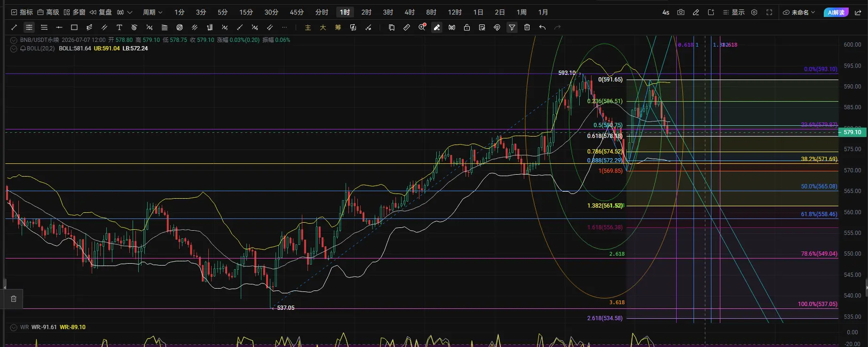Undo the last drawing action
The height and width of the screenshot is (347, 868).
coord(542,27)
